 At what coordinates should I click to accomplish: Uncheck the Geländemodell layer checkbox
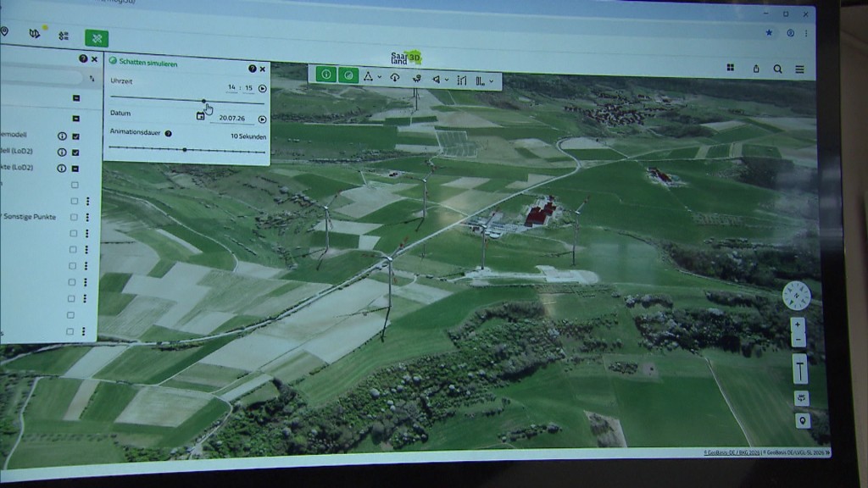pos(75,136)
